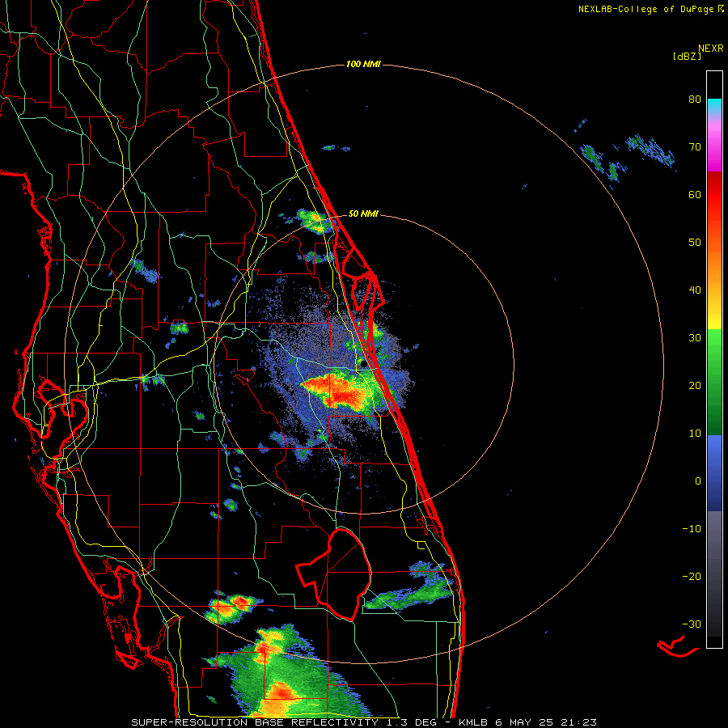Click the 21:23 timestamp in caption
This screenshot has width=728, height=728.
pos(580,722)
